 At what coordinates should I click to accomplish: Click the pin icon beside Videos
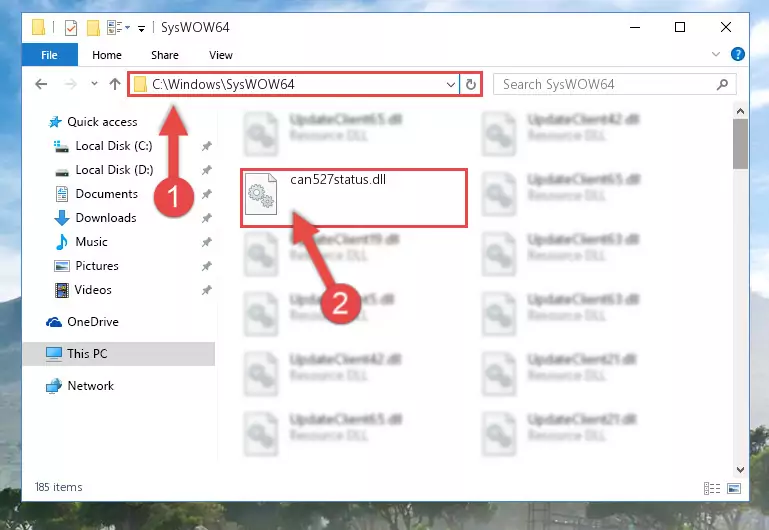pos(206,290)
